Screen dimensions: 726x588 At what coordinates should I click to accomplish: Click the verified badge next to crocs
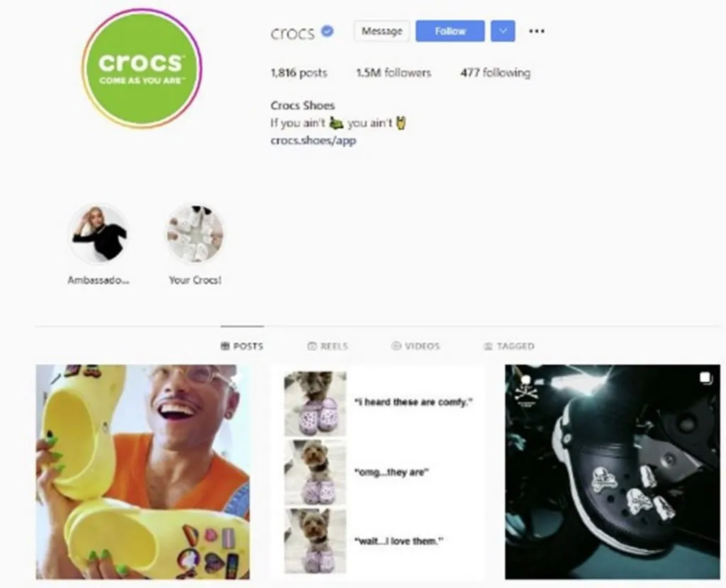(x=328, y=31)
